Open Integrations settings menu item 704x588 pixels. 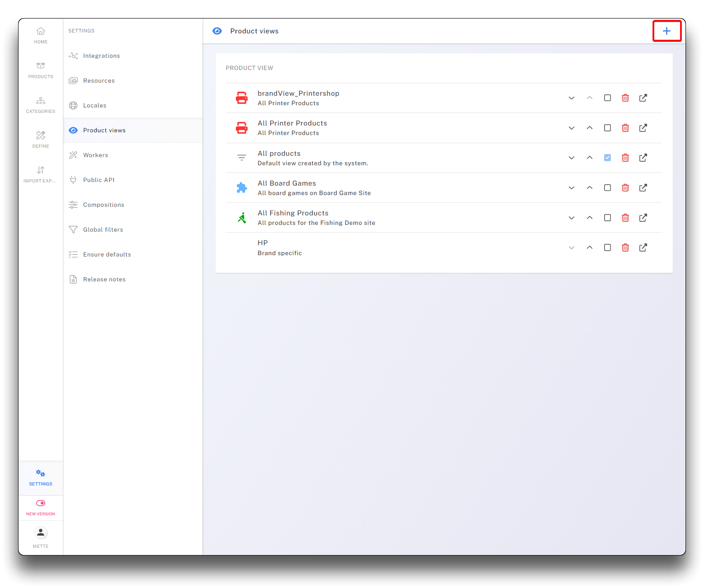(x=101, y=56)
